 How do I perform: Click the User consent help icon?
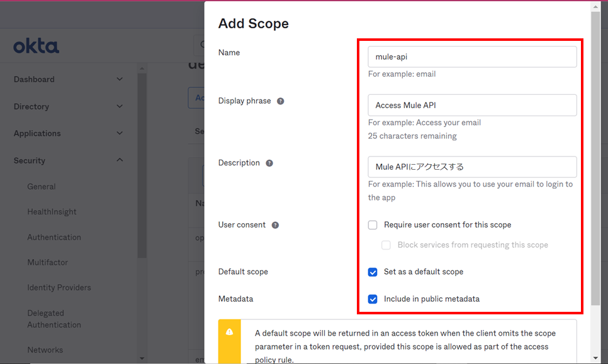point(275,225)
